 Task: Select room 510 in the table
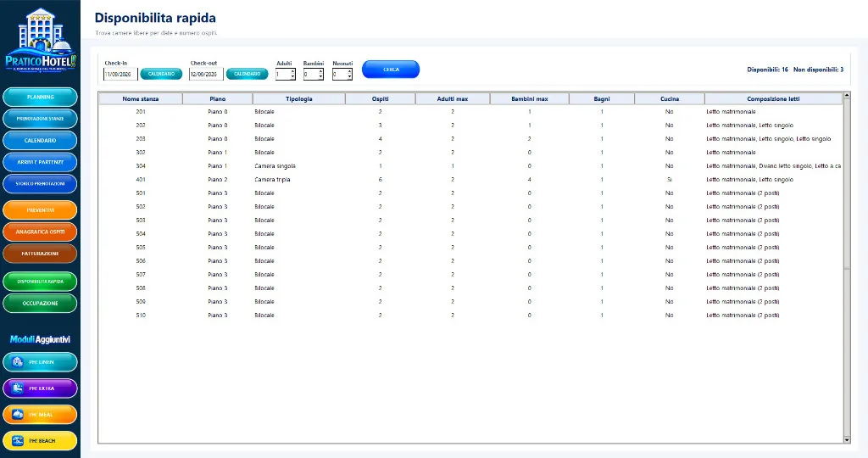pyautogui.click(x=470, y=316)
